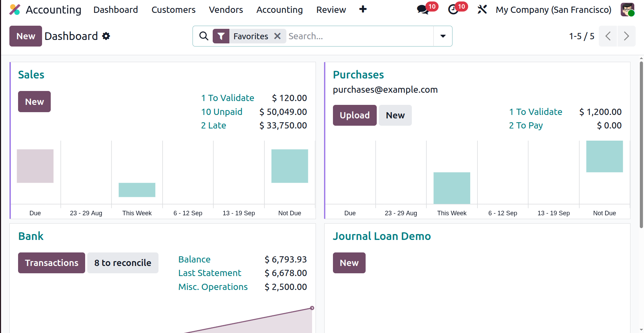Viewport: 644px width, 333px height.
Task: Click New in Journal Loan Demo card
Action: [x=349, y=263]
